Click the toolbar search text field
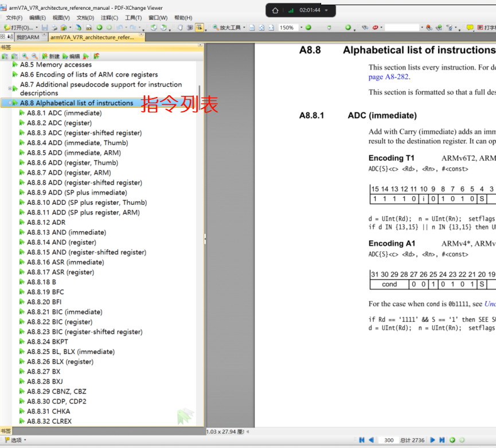496x448 pixels. [402, 28]
